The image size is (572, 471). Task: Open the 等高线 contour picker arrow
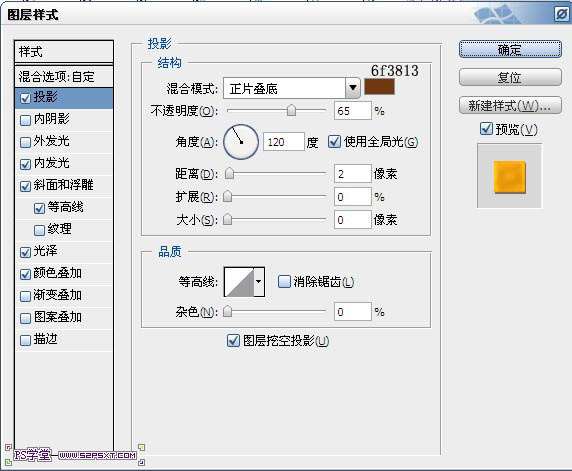pos(259,281)
